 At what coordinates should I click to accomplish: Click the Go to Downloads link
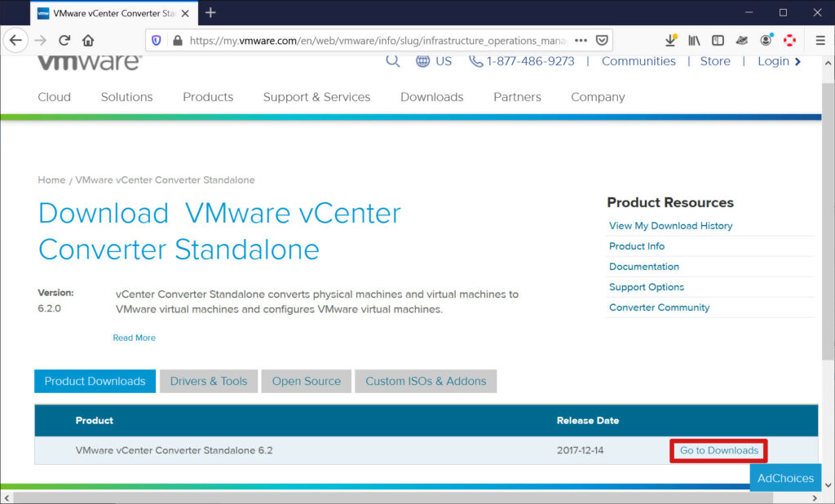tap(719, 450)
